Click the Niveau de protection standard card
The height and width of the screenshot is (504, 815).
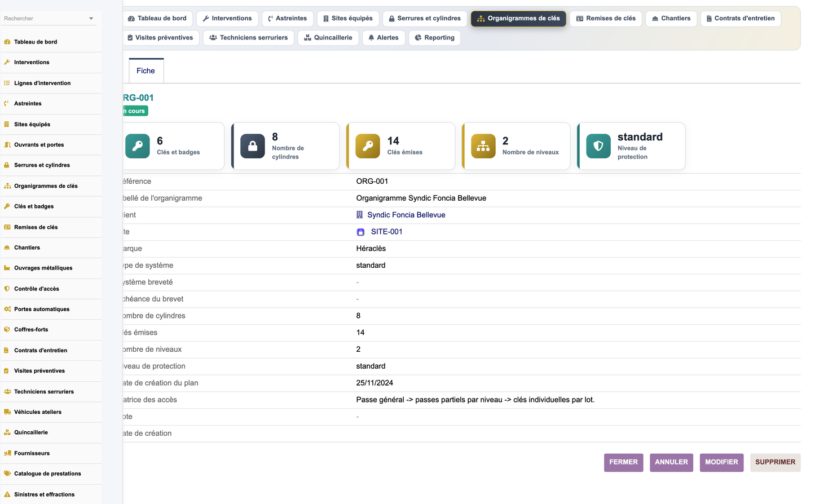pyautogui.click(x=632, y=146)
